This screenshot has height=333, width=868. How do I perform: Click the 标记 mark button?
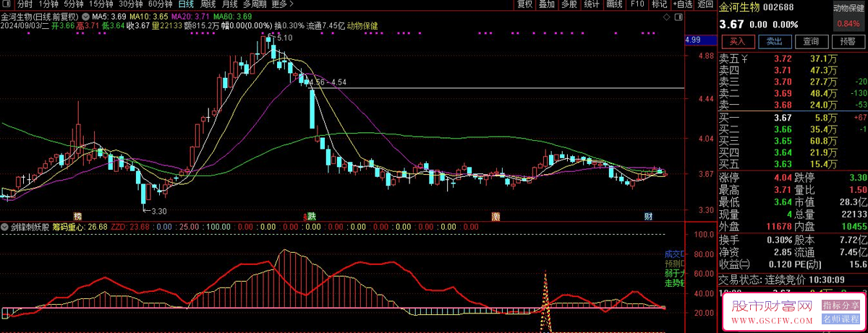[659, 4]
